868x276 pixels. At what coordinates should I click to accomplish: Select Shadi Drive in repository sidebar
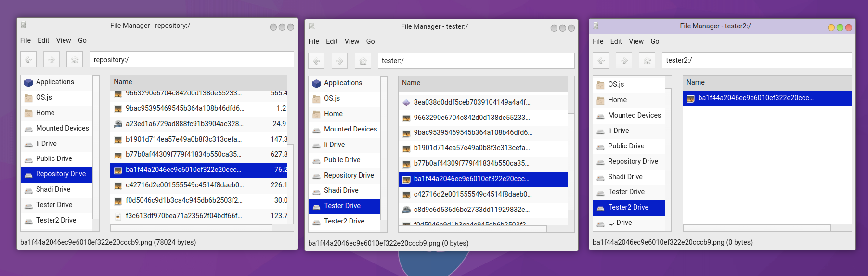click(x=57, y=189)
